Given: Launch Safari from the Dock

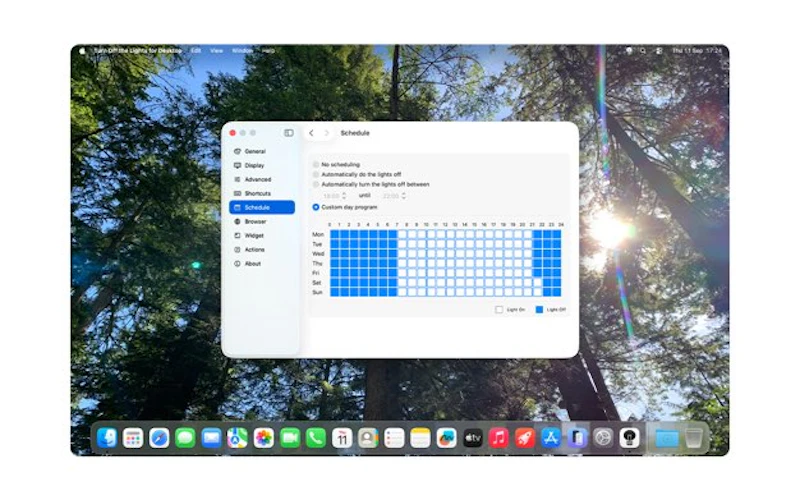Looking at the screenshot, I should (159, 438).
